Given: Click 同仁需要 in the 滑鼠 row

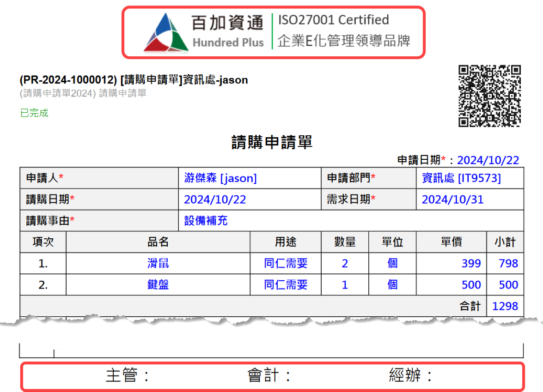Looking at the screenshot, I should tap(286, 263).
